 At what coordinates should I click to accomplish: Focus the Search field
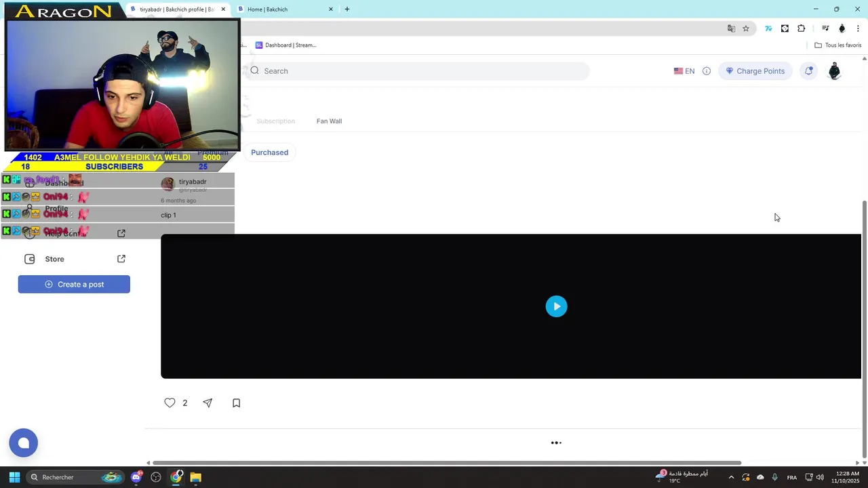tap(417, 71)
